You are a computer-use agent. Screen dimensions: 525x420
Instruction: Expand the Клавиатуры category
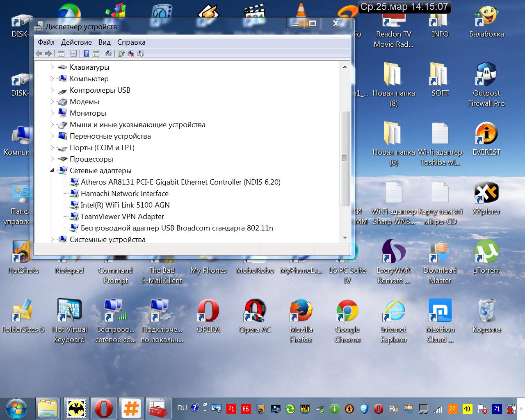(x=52, y=67)
